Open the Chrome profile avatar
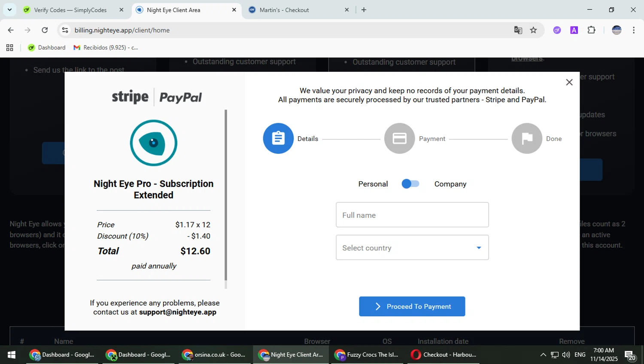 pyautogui.click(x=617, y=30)
